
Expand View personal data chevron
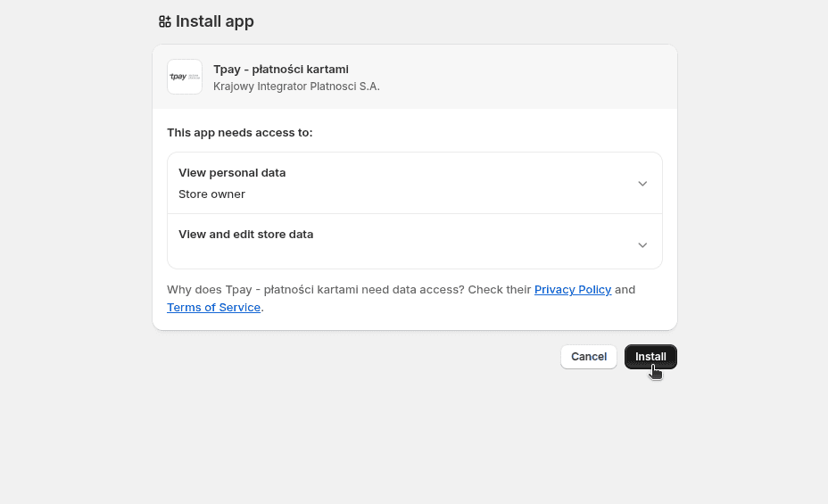[x=642, y=184]
